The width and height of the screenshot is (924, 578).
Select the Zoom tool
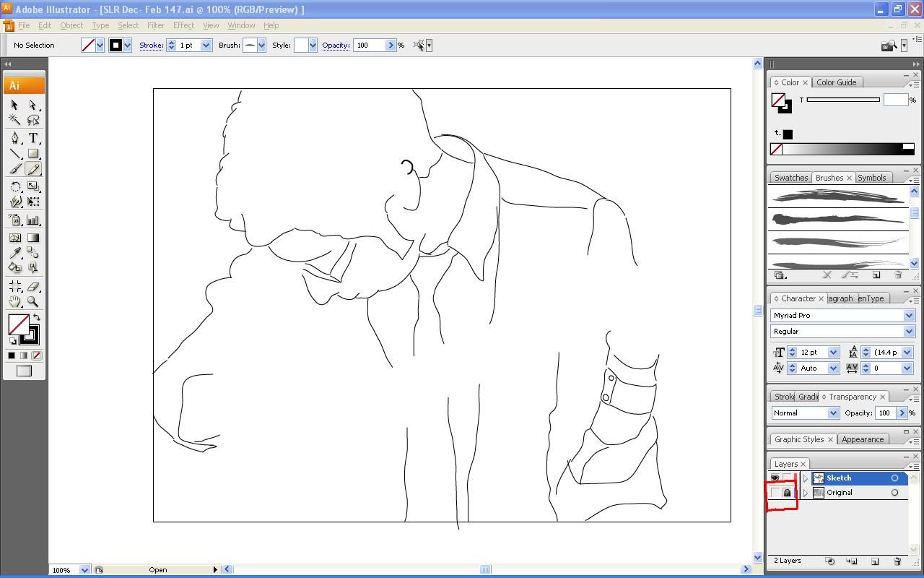(33, 302)
